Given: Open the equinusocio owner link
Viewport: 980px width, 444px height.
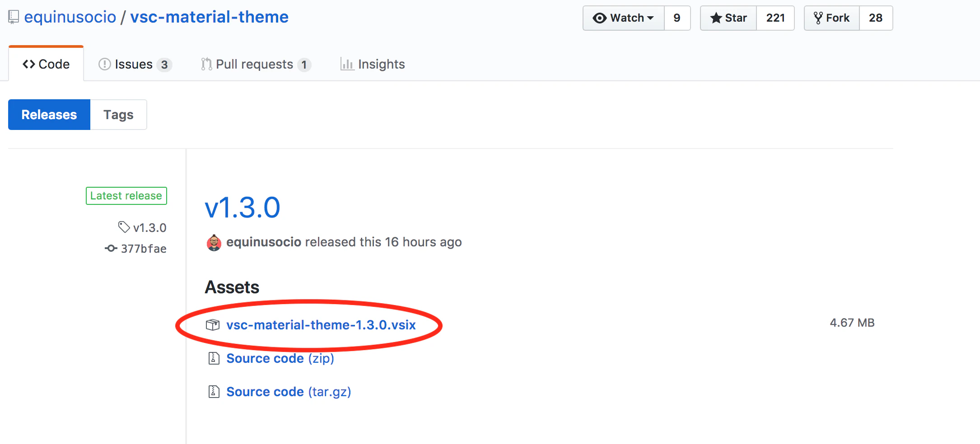Looking at the screenshot, I should pyautogui.click(x=70, y=17).
